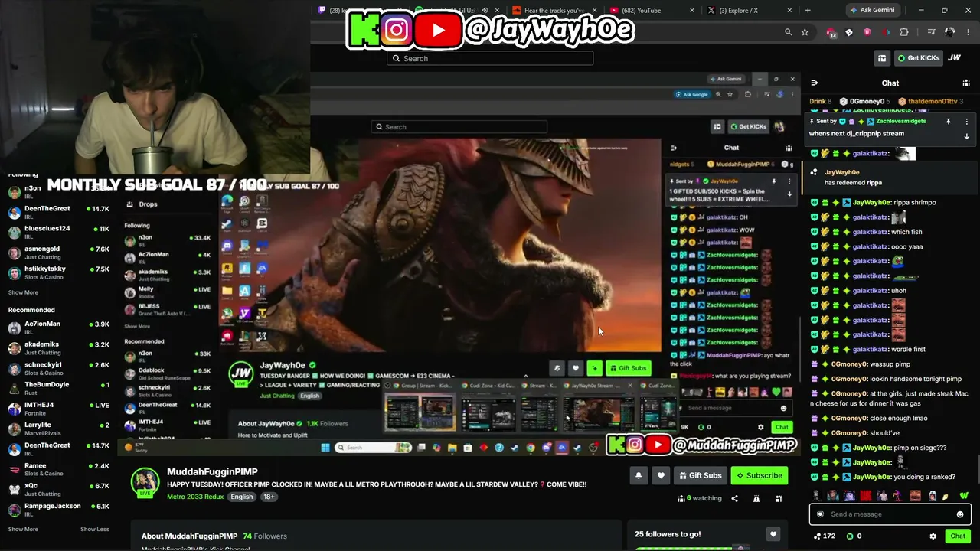This screenshot has width=980, height=551.
Task: Switch to the Hear the tracks tab
Action: click(556, 11)
